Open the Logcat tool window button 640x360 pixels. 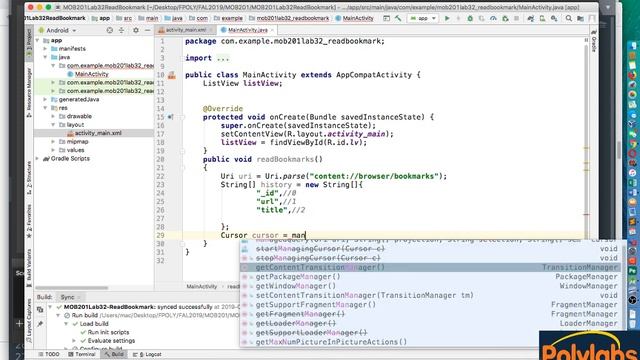(147, 354)
